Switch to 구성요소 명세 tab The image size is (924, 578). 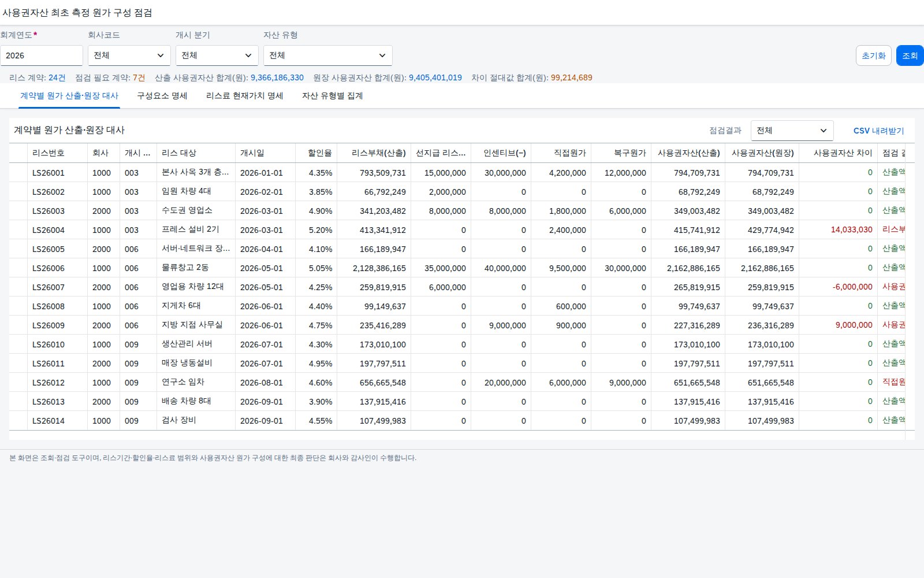click(162, 96)
